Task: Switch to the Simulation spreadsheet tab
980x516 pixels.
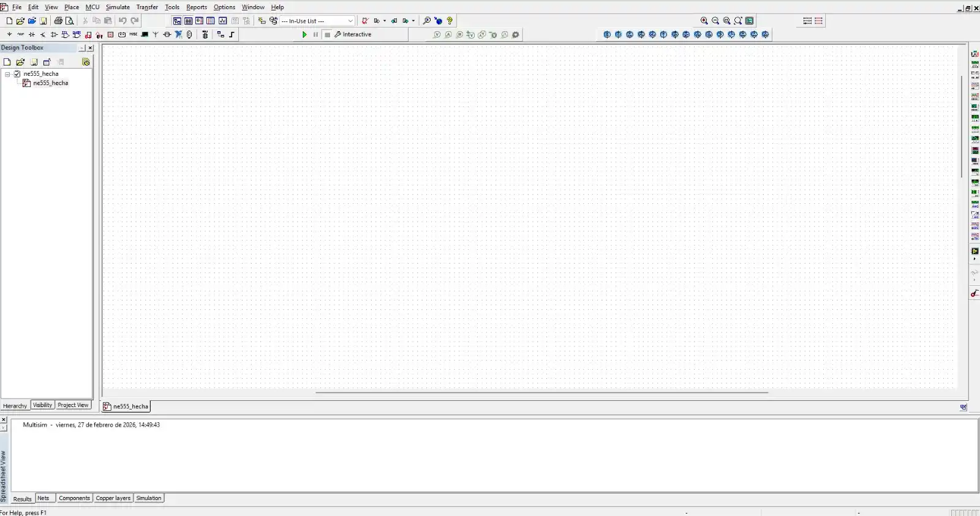Action: (149, 498)
